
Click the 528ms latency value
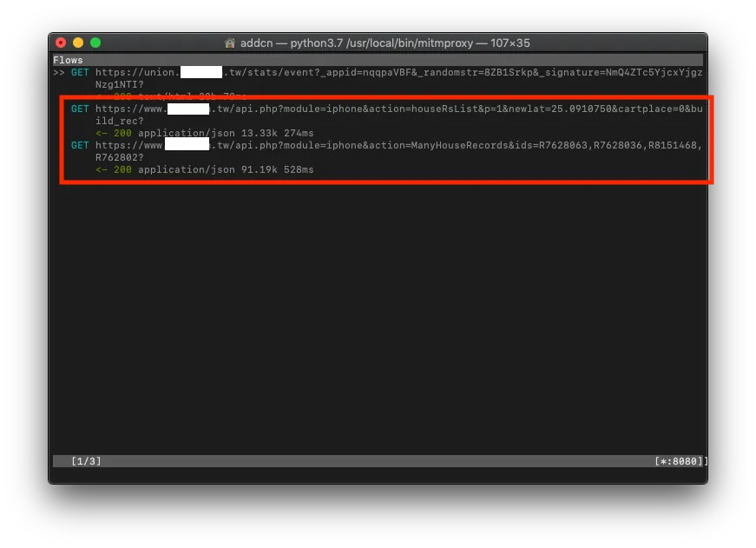pos(298,169)
